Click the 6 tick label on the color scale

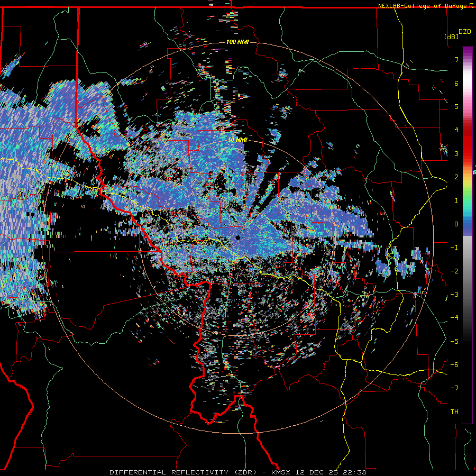[456, 83]
